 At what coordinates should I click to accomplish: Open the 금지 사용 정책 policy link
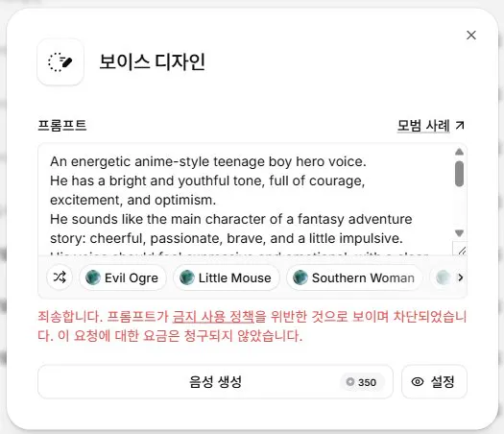pos(213,317)
